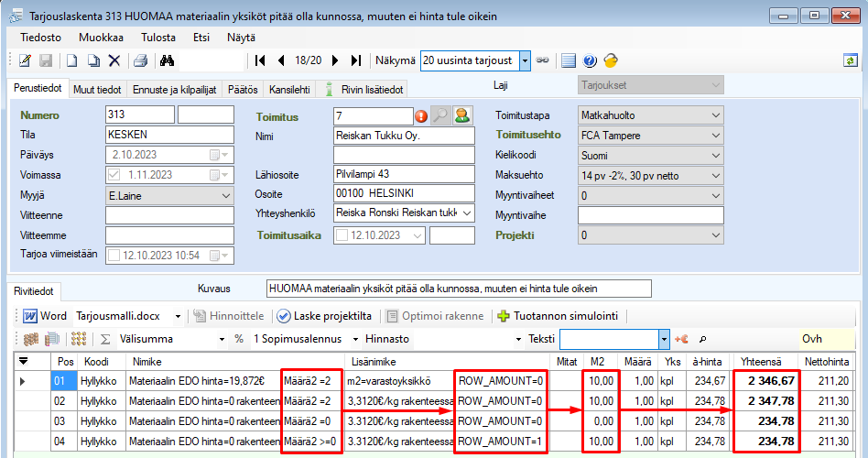The width and height of the screenshot is (868, 458).
Task: Toggle the Toimitusaika date checkbox
Action: tap(342, 234)
